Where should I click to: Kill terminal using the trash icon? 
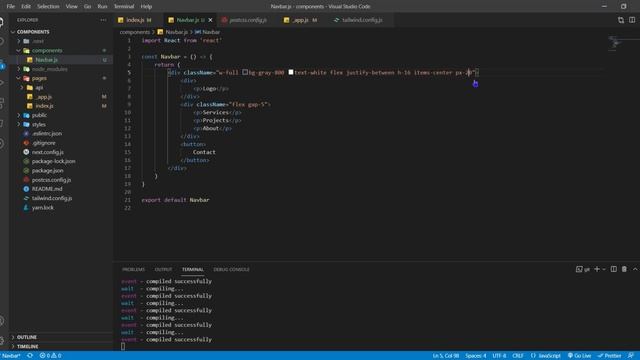click(x=624, y=269)
